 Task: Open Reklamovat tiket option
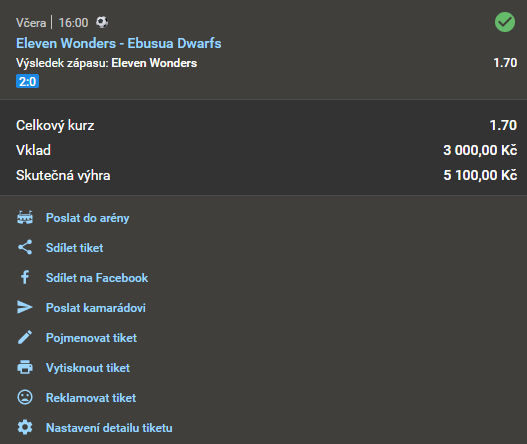click(91, 398)
